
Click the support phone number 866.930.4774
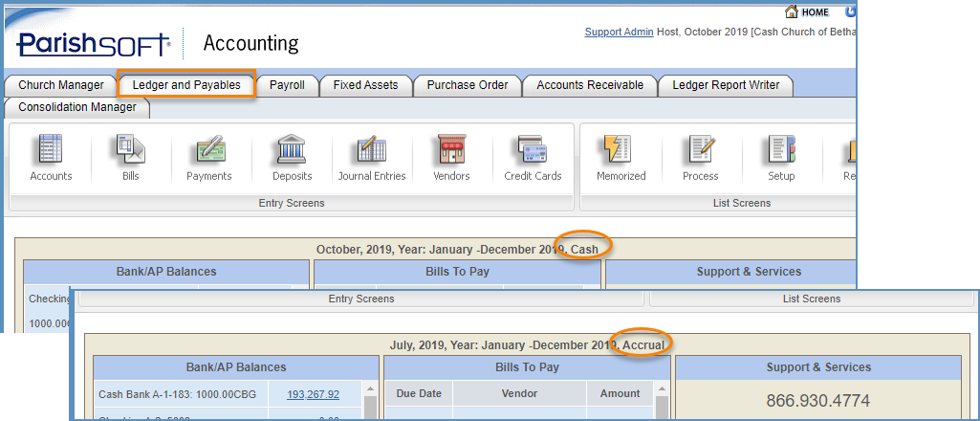click(818, 400)
